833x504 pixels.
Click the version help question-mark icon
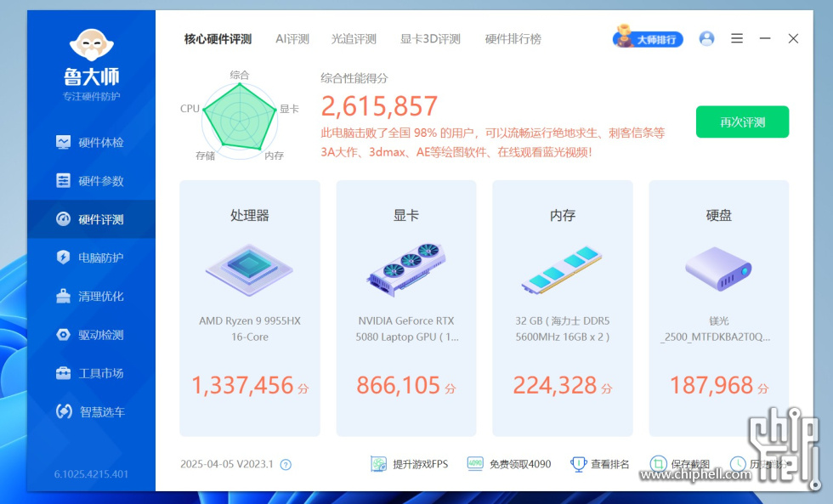tap(286, 465)
